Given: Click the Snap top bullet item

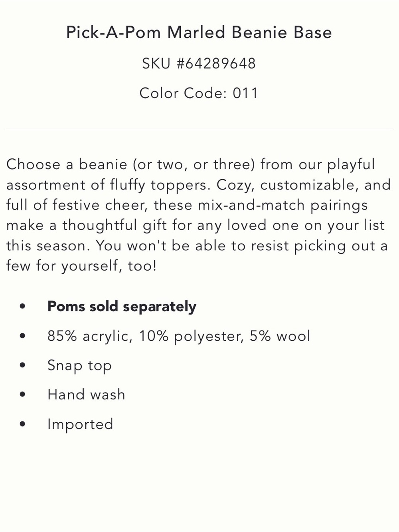Looking at the screenshot, I should 79,366.
